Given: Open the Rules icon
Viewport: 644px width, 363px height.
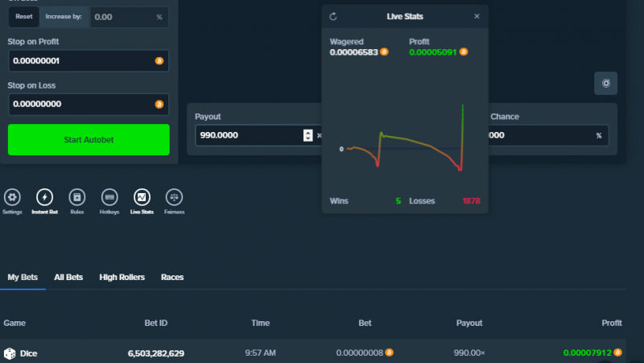Looking at the screenshot, I should pos(76,197).
